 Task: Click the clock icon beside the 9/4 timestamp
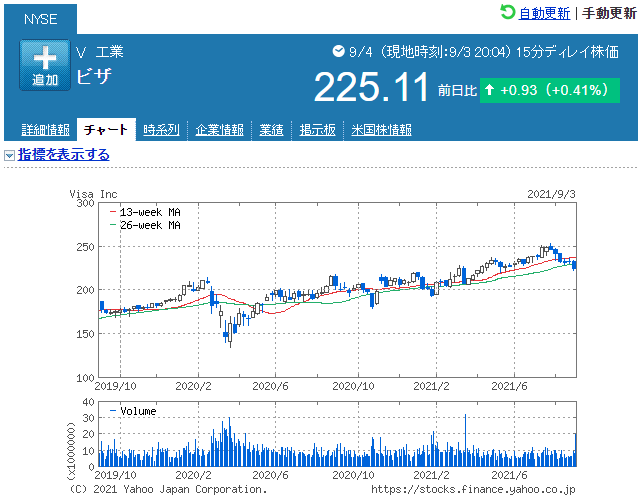point(338,51)
